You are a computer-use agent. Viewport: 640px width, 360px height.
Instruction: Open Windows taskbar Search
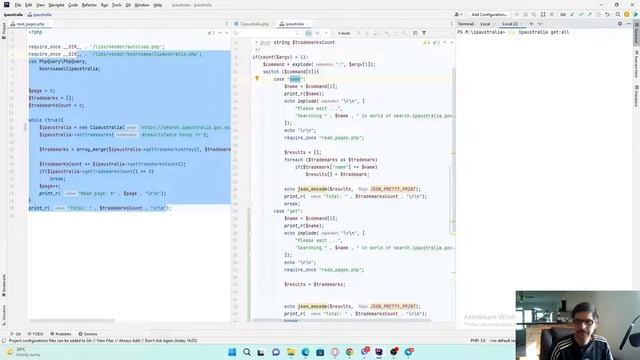[x=247, y=352]
